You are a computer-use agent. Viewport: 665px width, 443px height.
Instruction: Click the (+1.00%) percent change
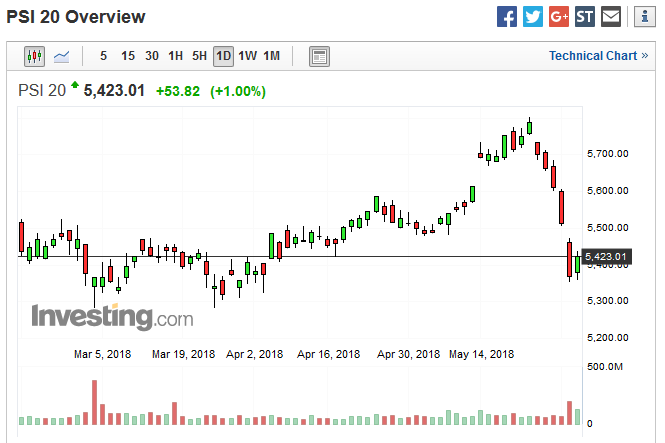coord(238,91)
